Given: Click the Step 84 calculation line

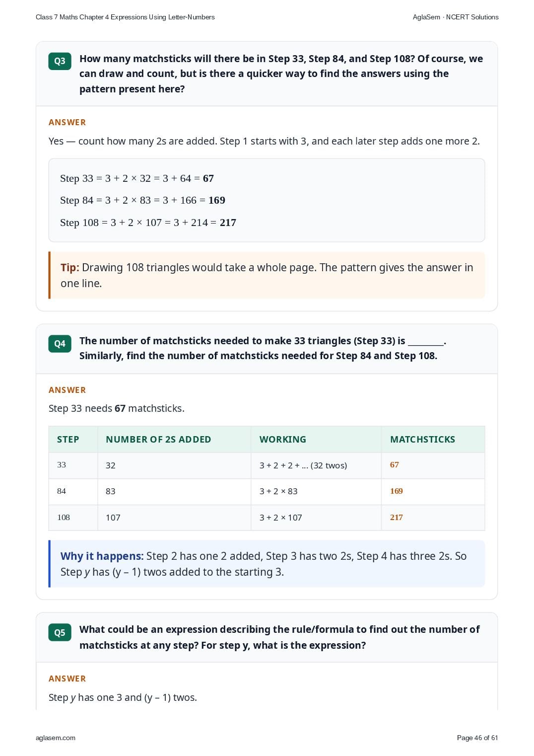Looking at the screenshot, I should [142, 200].
